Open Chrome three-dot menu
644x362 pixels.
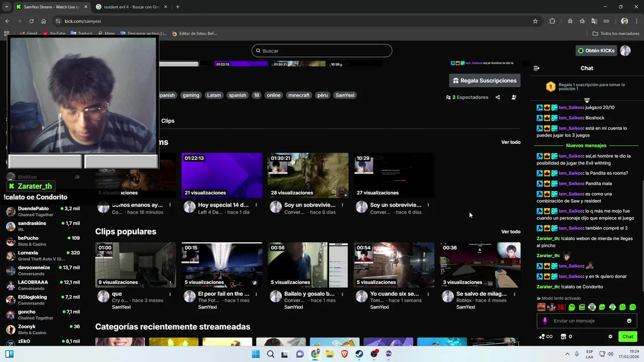click(x=636, y=21)
